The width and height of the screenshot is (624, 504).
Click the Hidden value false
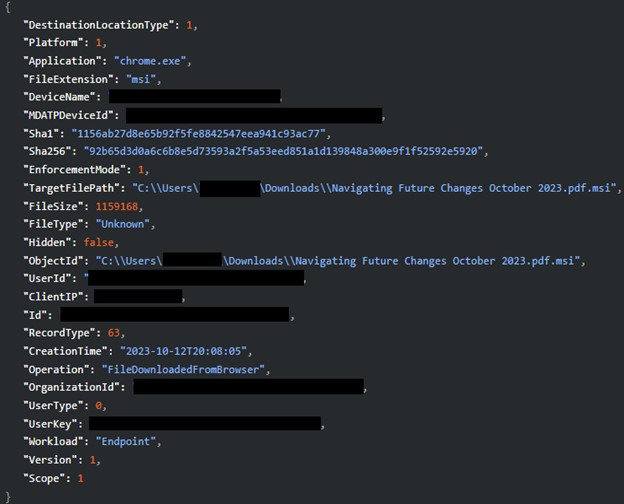point(101,242)
